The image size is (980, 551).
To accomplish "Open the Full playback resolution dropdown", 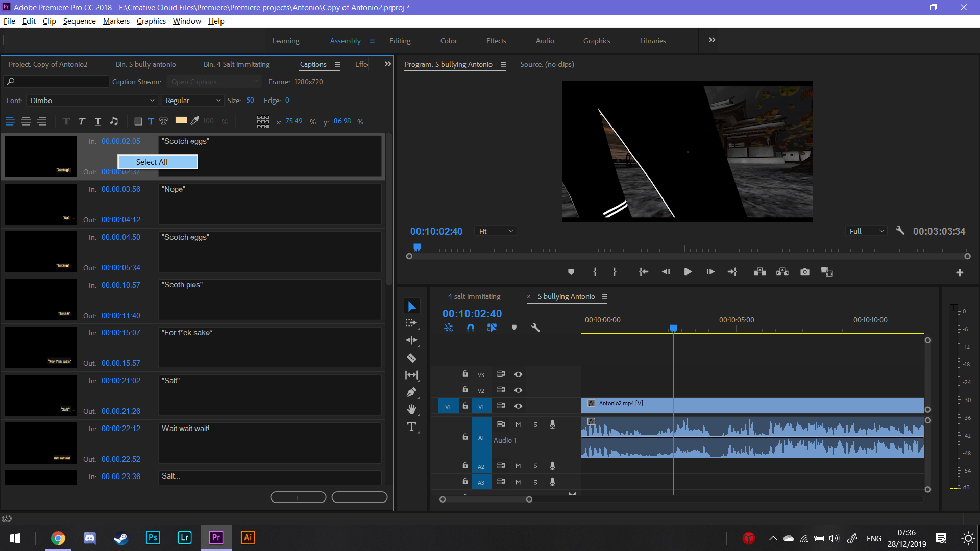I will tap(866, 231).
